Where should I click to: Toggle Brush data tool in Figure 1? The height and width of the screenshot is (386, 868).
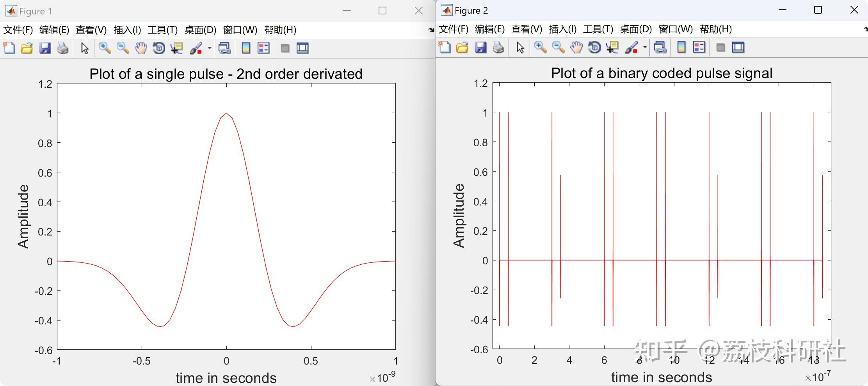click(196, 48)
